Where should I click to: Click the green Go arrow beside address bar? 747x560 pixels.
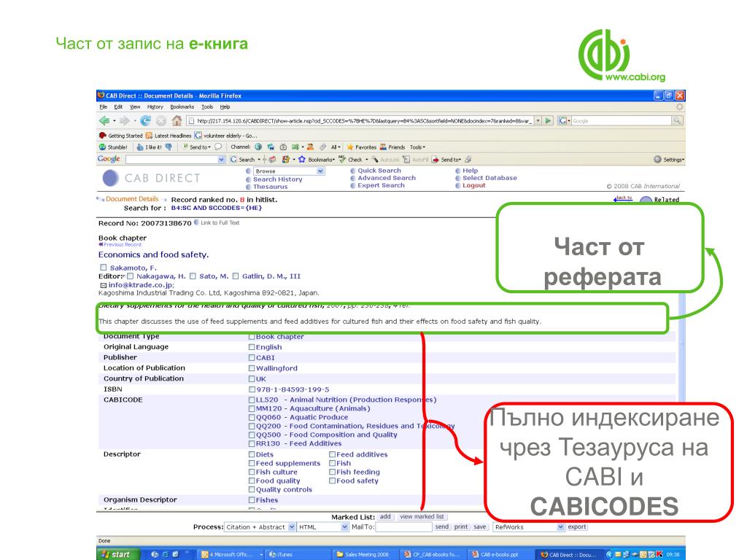[549, 121]
